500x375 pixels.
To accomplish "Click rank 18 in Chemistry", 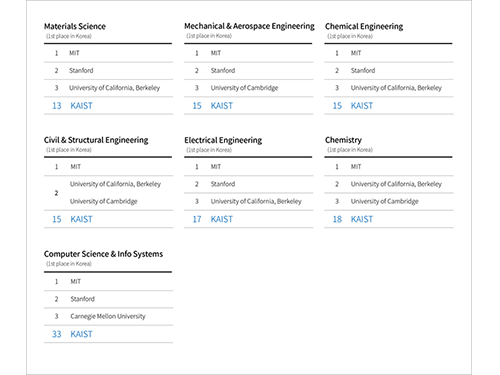I will 337,219.
